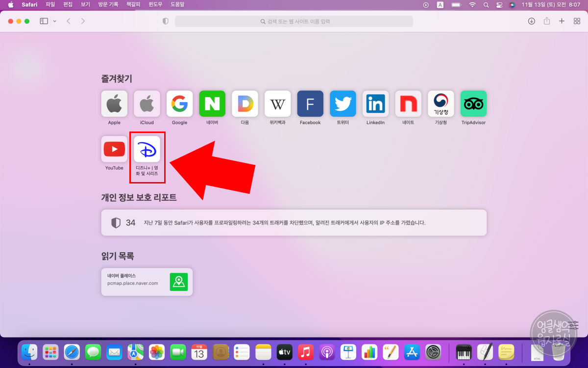588x368 pixels.
Task: Open System Preferences from the Dock
Action: [x=433, y=352]
